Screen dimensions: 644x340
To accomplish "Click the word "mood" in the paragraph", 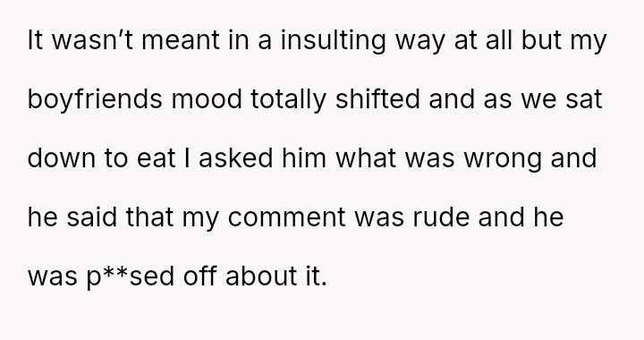I will click(x=207, y=100).
